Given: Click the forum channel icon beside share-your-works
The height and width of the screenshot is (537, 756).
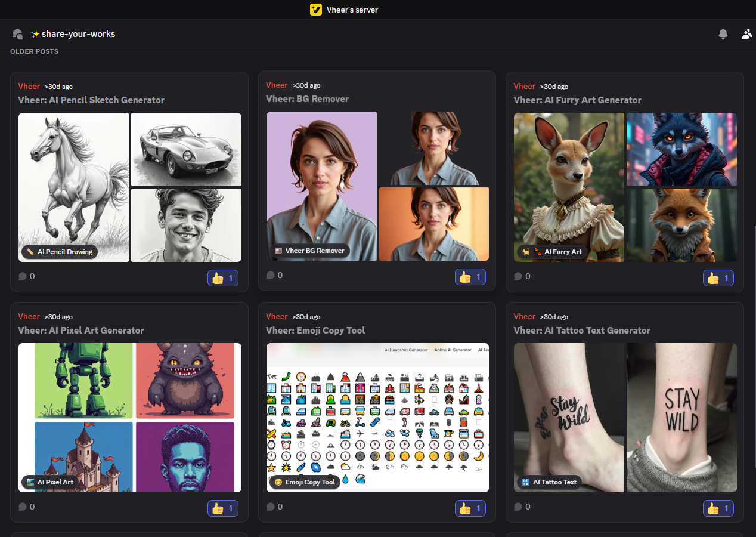Looking at the screenshot, I should pyautogui.click(x=18, y=34).
